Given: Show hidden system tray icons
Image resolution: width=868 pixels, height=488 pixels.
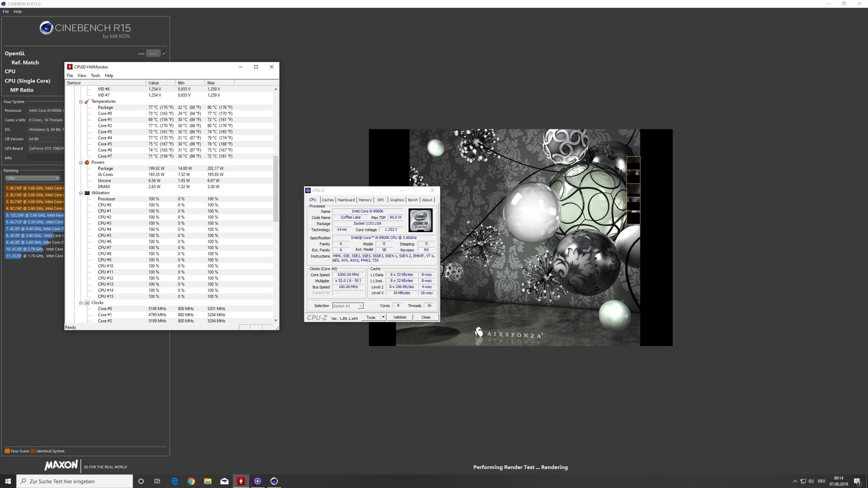Looking at the screenshot, I should tap(795, 481).
